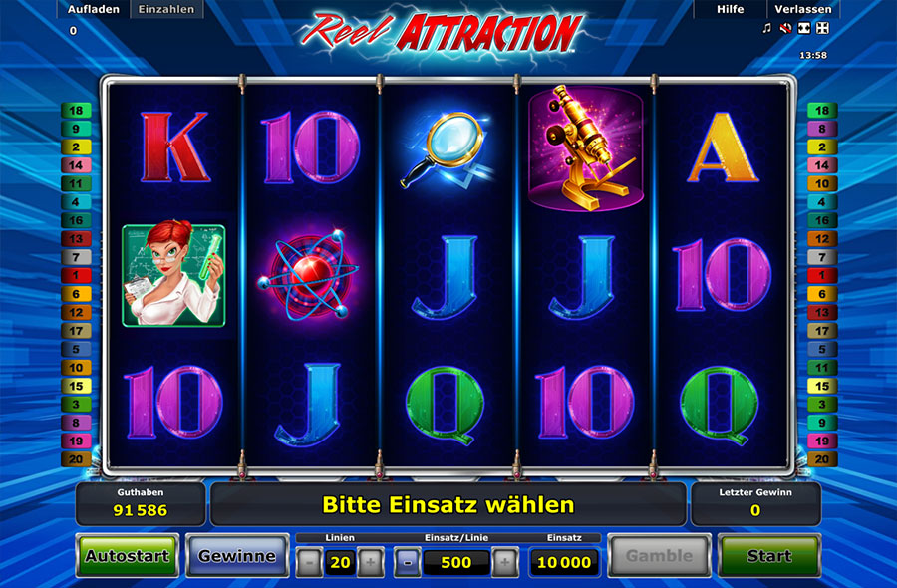Image resolution: width=897 pixels, height=588 pixels.
Task: Open the Hilfe menu
Action: pos(730,9)
